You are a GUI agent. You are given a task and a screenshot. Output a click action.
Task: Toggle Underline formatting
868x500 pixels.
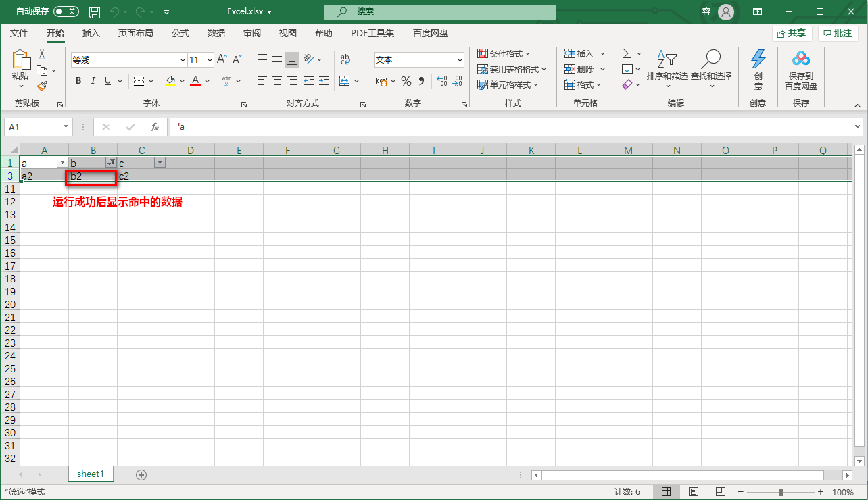tap(108, 81)
